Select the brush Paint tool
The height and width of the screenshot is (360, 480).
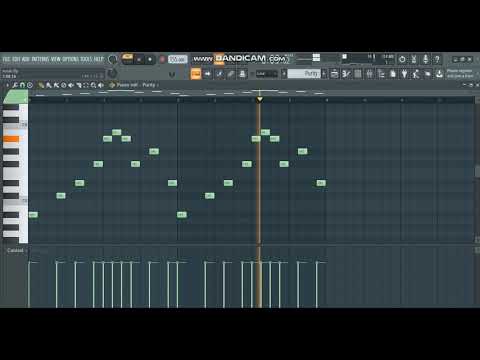pos(49,85)
